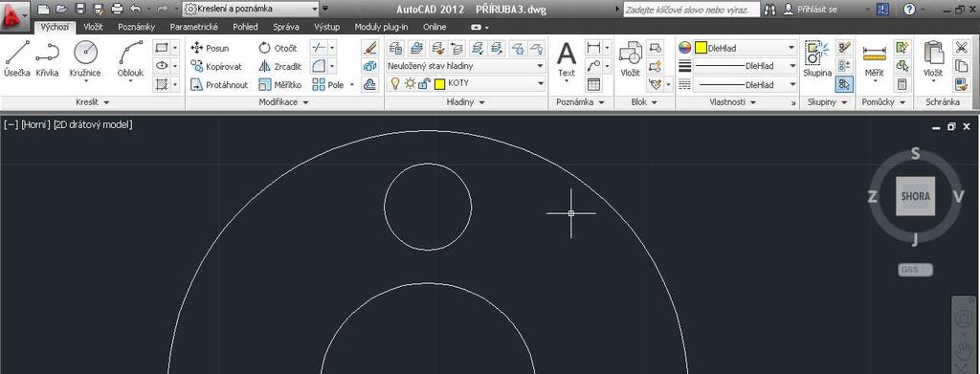Image resolution: width=980 pixels, height=374 pixels.
Task: Click the linear dimension tool
Action: (x=593, y=48)
